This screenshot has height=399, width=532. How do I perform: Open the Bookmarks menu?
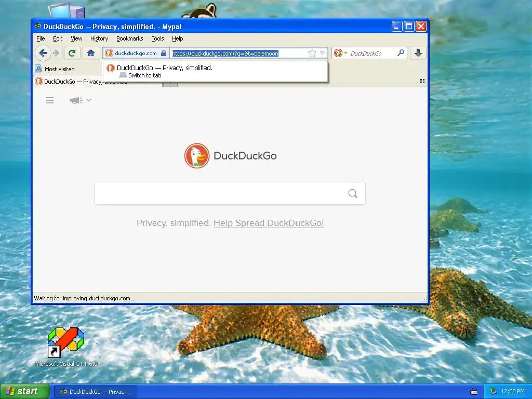[129, 38]
